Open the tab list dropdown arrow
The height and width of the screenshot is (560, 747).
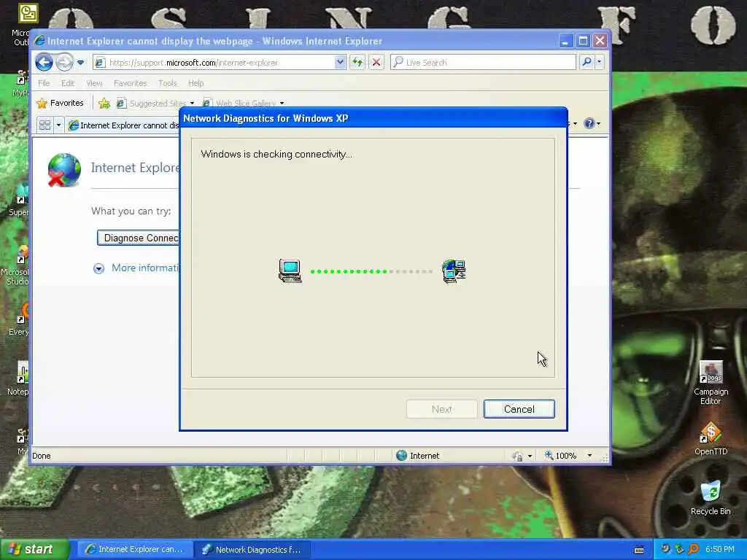click(x=58, y=125)
